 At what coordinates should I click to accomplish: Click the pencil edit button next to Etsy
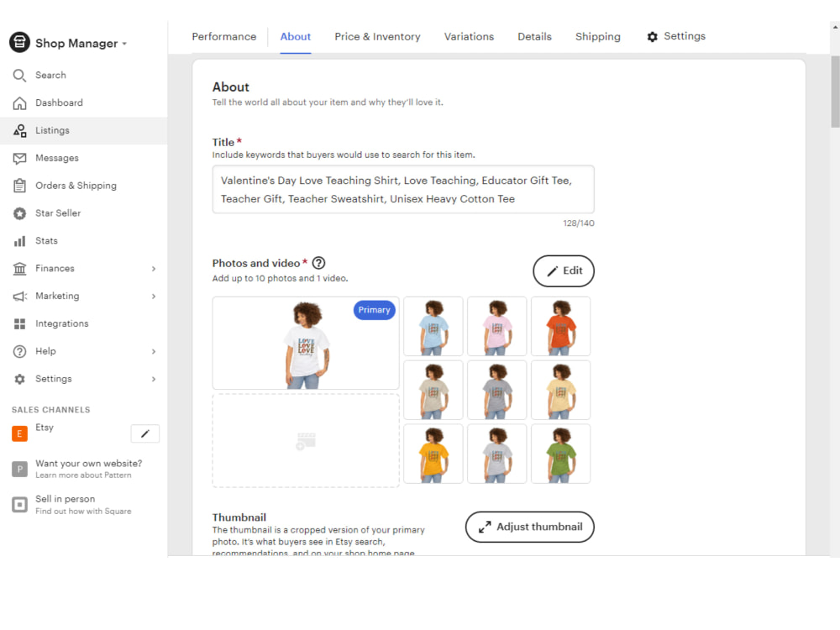point(145,434)
